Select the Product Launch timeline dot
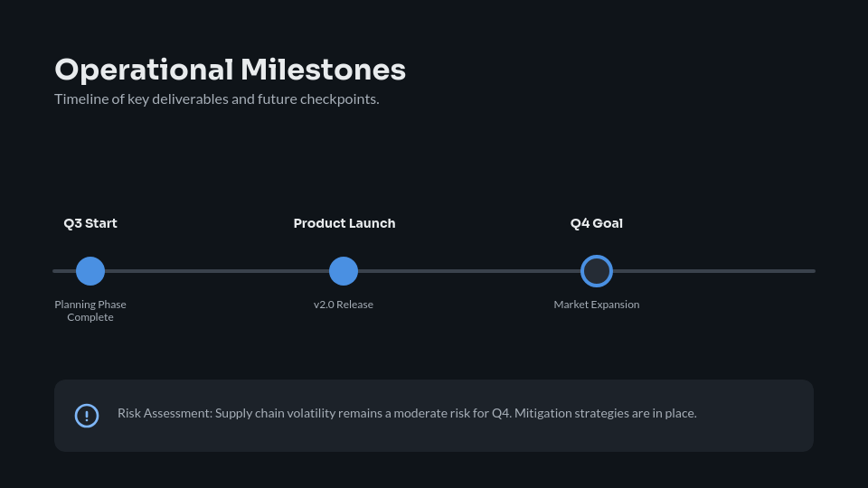This screenshot has width=868, height=488. (x=344, y=271)
